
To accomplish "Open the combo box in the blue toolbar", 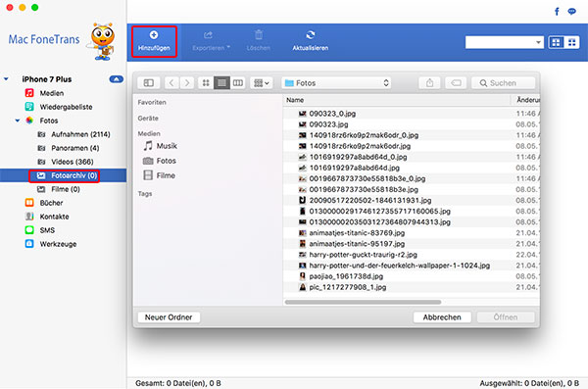I will click(x=505, y=42).
